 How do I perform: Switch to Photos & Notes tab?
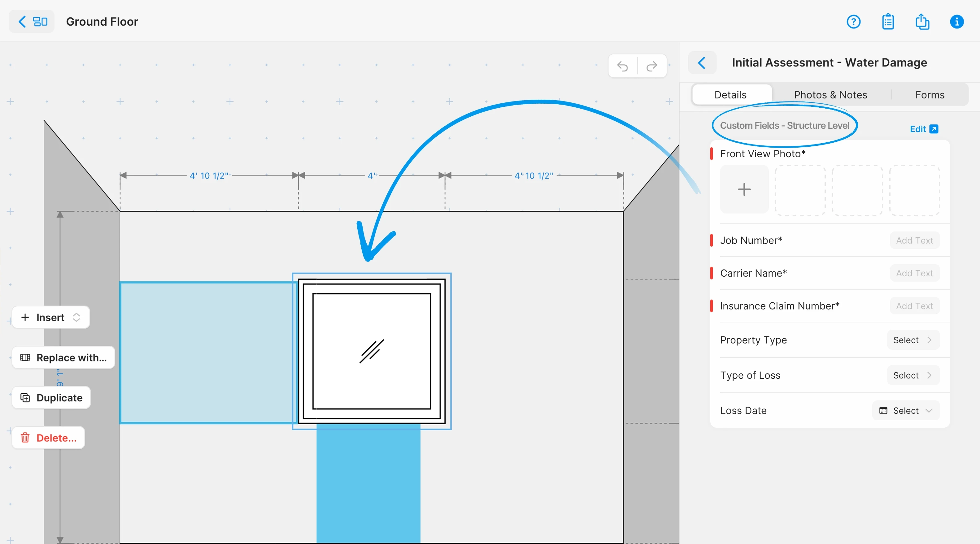(830, 95)
